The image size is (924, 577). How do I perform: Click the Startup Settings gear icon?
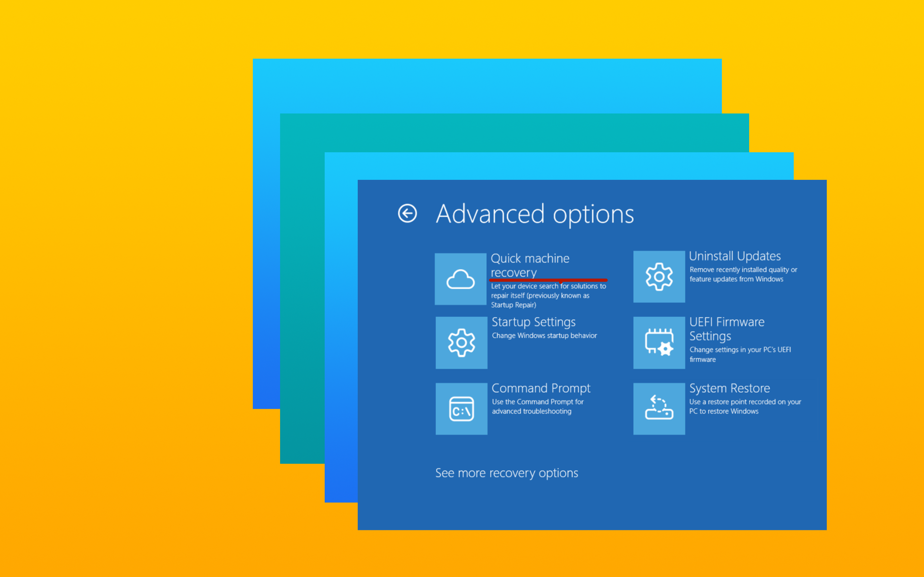(461, 343)
